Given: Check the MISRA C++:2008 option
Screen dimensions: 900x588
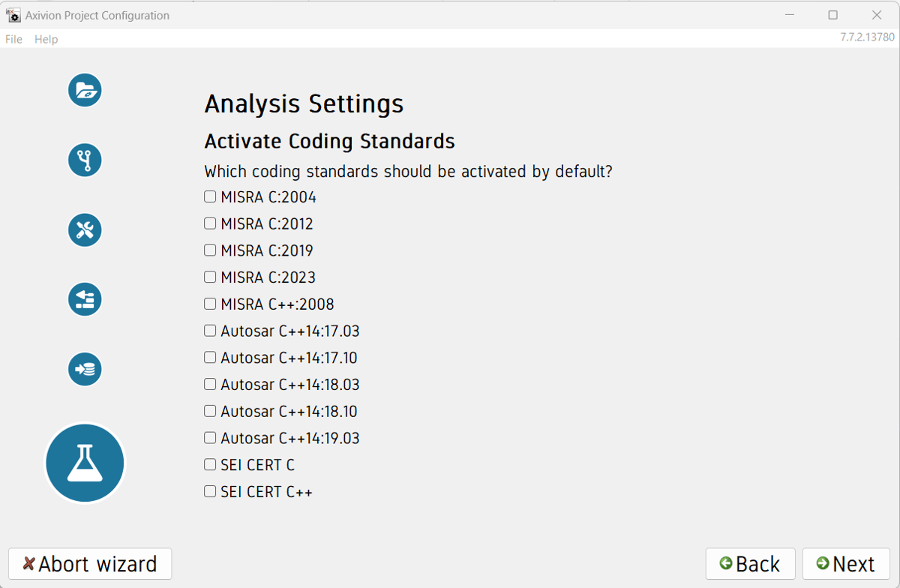Looking at the screenshot, I should 210,304.
